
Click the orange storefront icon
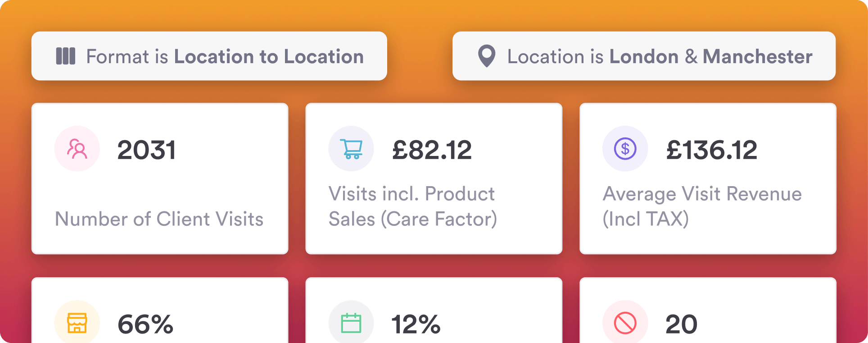[x=77, y=323]
